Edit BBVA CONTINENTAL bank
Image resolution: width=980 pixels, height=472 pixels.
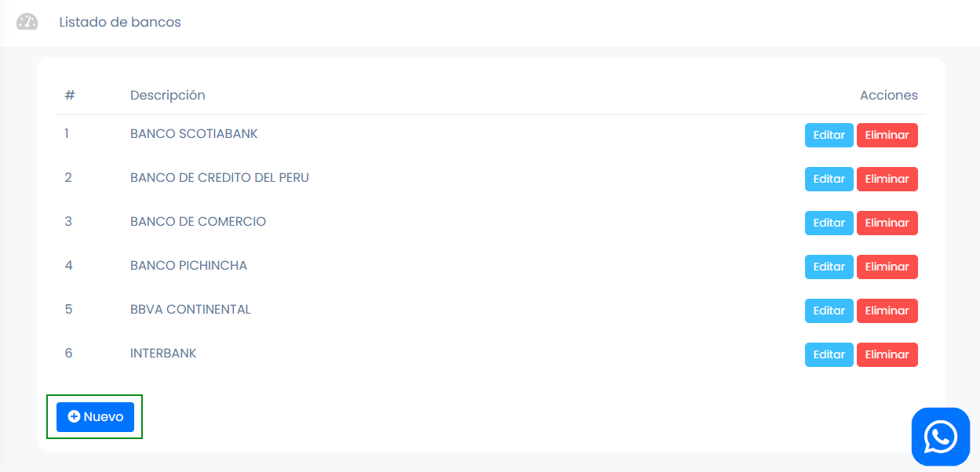(x=829, y=310)
